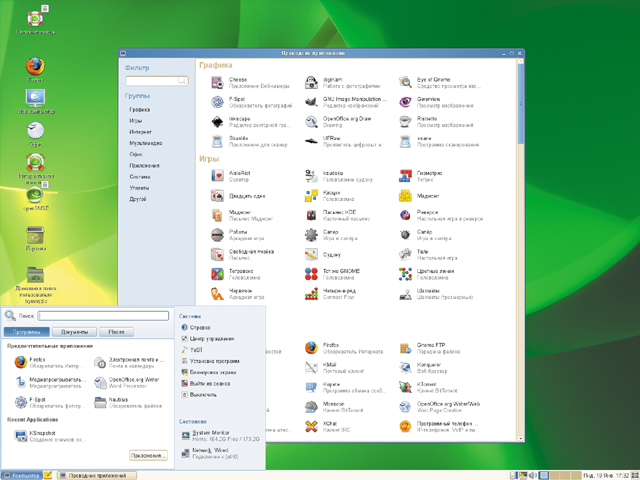Launch Skanlite scanning app
The image size is (640, 480).
point(250,141)
